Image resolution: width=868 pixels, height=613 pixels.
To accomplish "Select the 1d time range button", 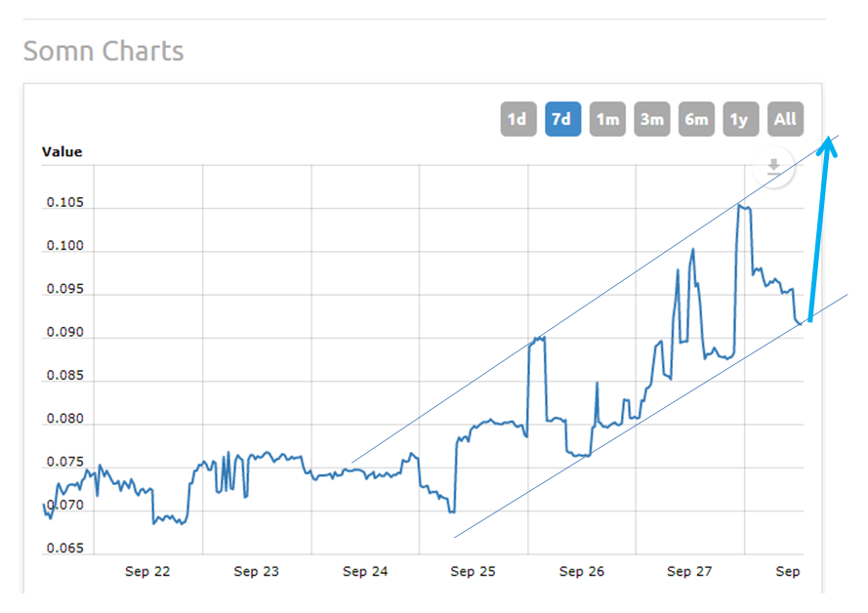I will point(518,119).
